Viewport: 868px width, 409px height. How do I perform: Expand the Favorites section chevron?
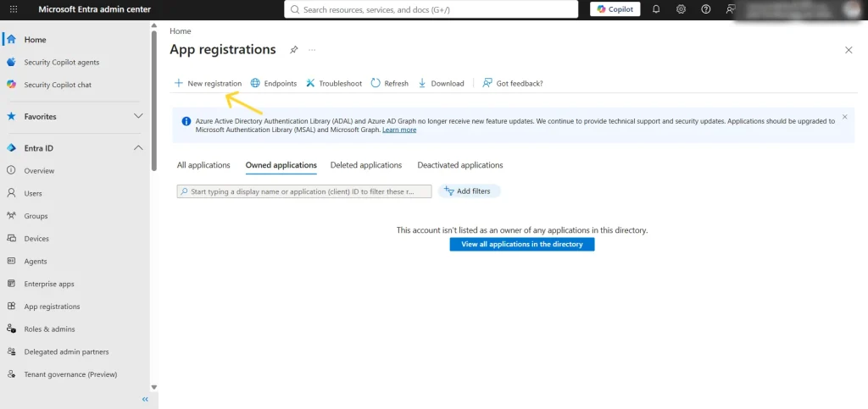click(x=138, y=117)
